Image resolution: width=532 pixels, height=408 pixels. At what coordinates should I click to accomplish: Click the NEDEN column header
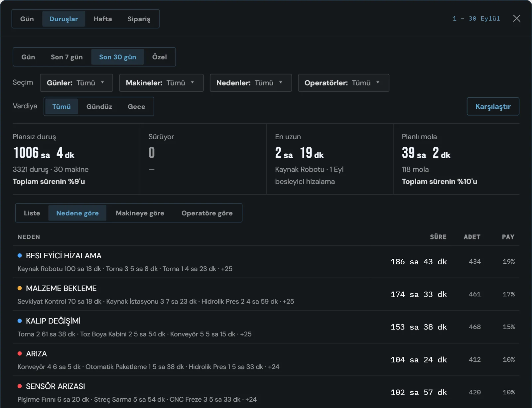click(x=29, y=237)
